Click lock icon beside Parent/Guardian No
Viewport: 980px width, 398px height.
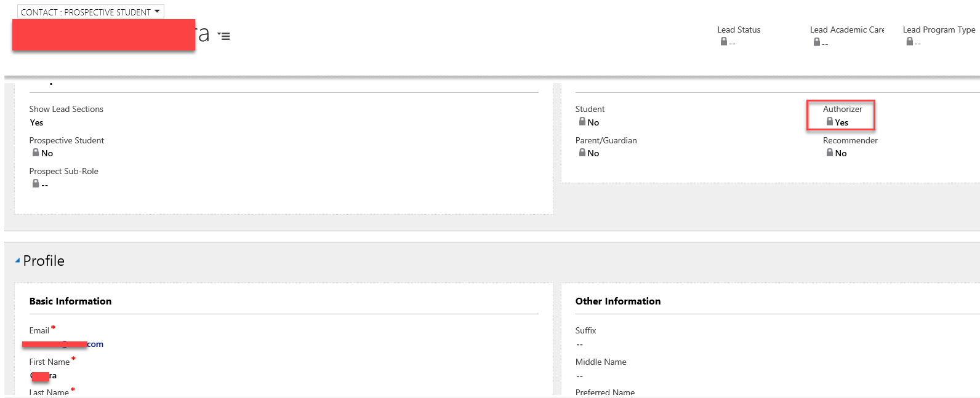point(582,153)
